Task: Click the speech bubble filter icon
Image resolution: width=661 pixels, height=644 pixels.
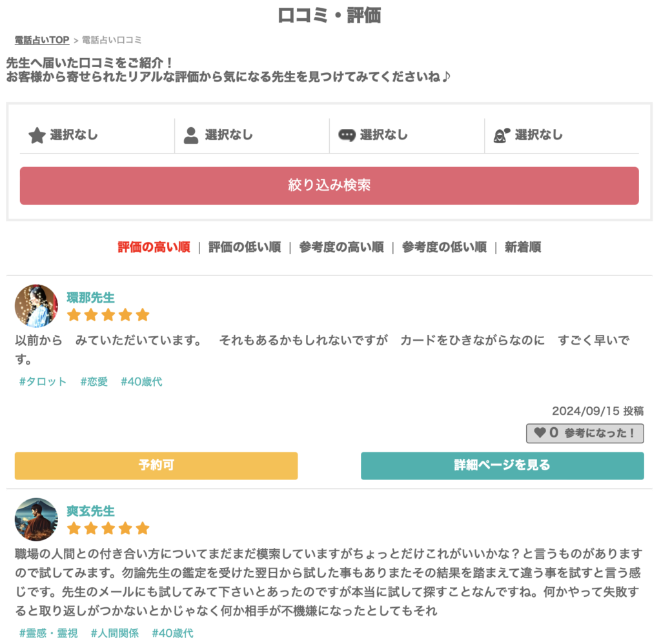Action: 347,136
